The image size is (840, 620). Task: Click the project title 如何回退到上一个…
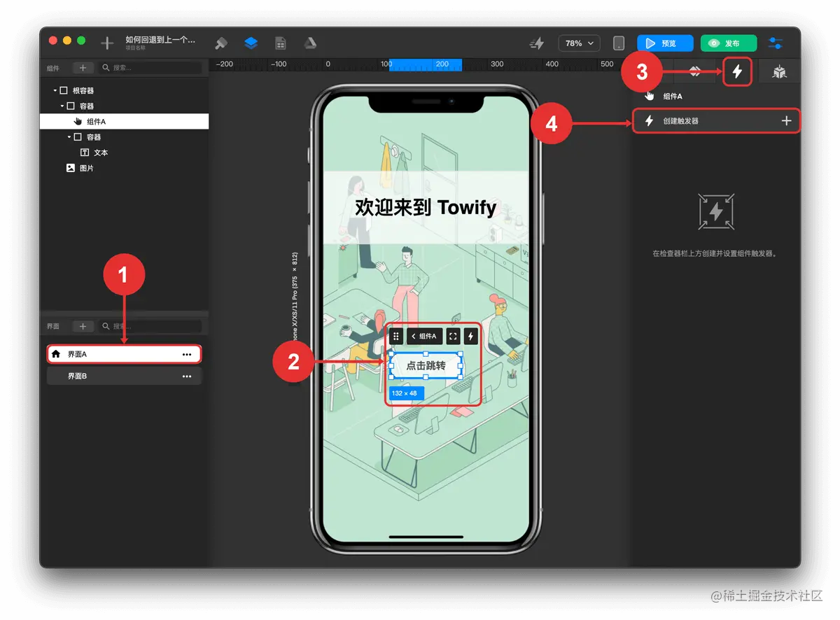160,40
